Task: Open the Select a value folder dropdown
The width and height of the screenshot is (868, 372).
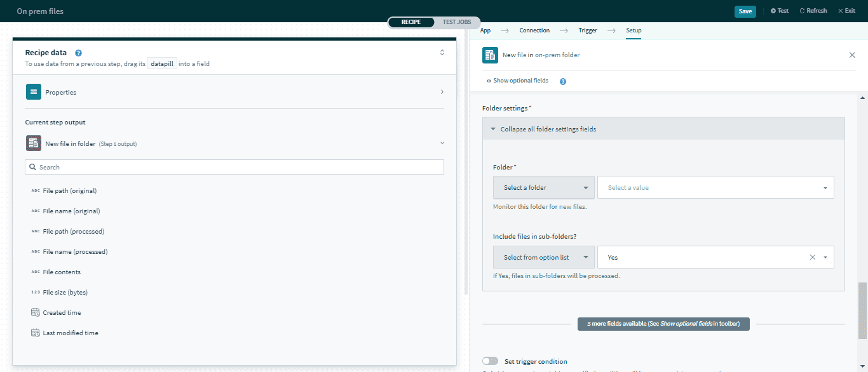Action: (715, 188)
